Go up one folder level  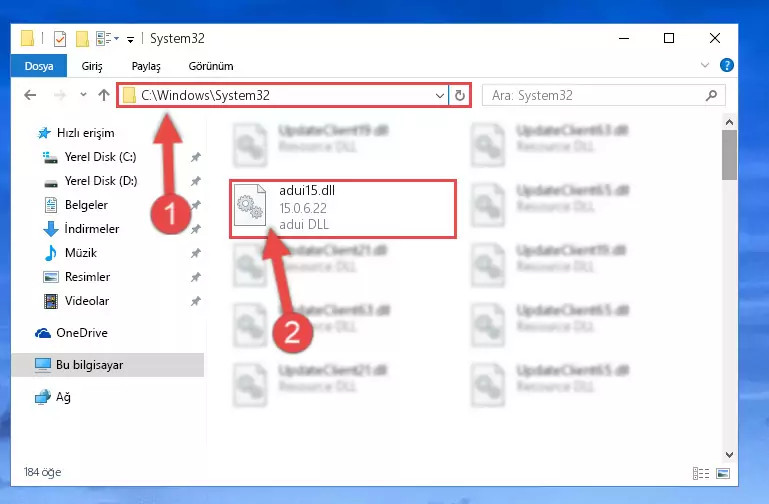coord(103,95)
